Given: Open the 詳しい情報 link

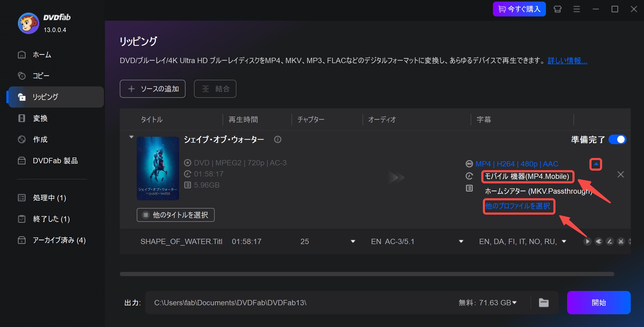Looking at the screenshot, I should [567, 61].
